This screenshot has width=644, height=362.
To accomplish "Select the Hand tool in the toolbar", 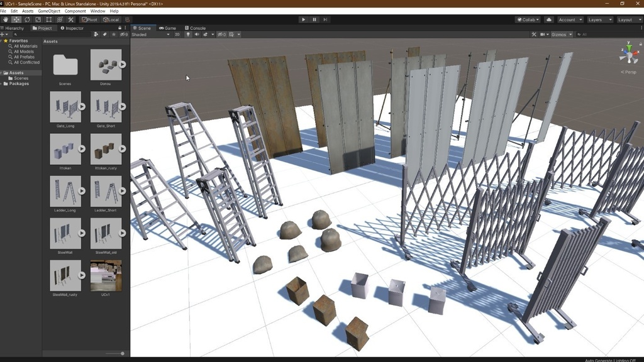I will click(x=6, y=19).
